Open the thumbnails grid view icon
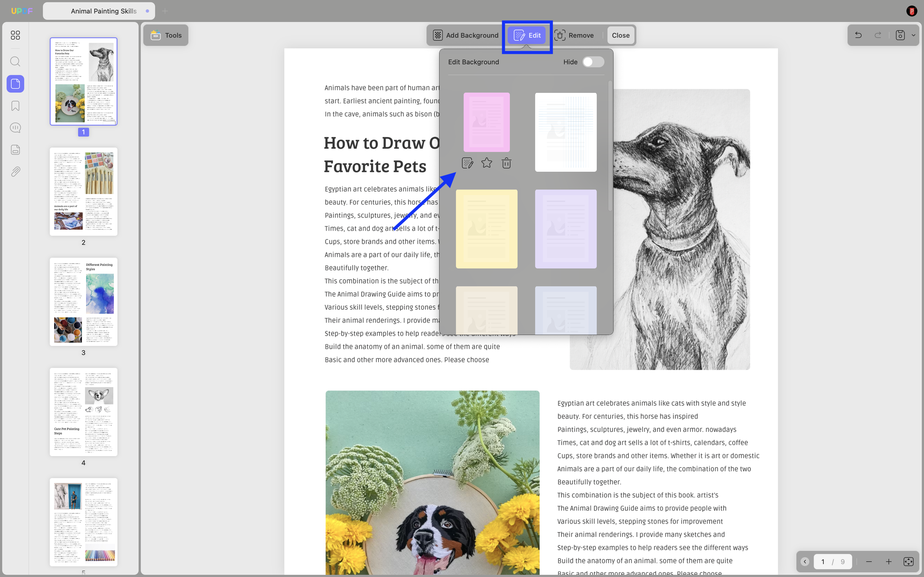Screen dimensions: 924x577 click(x=15, y=35)
